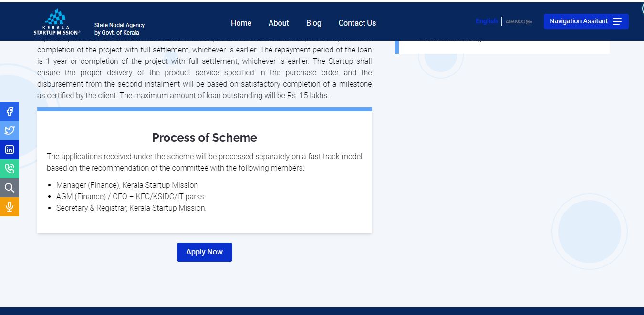Open site search using the magnifier icon
This screenshot has height=315, width=644.
pyautogui.click(x=10, y=188)
